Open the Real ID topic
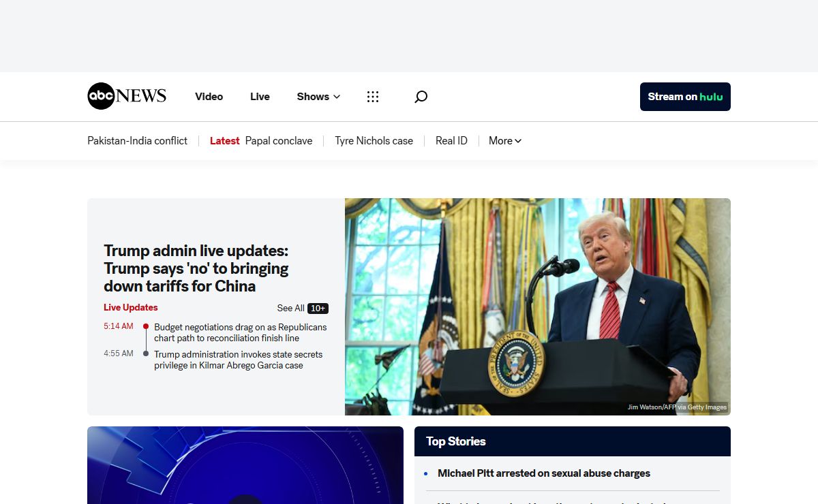The width and height of the screenshot is (818, 504). (451, 141)
